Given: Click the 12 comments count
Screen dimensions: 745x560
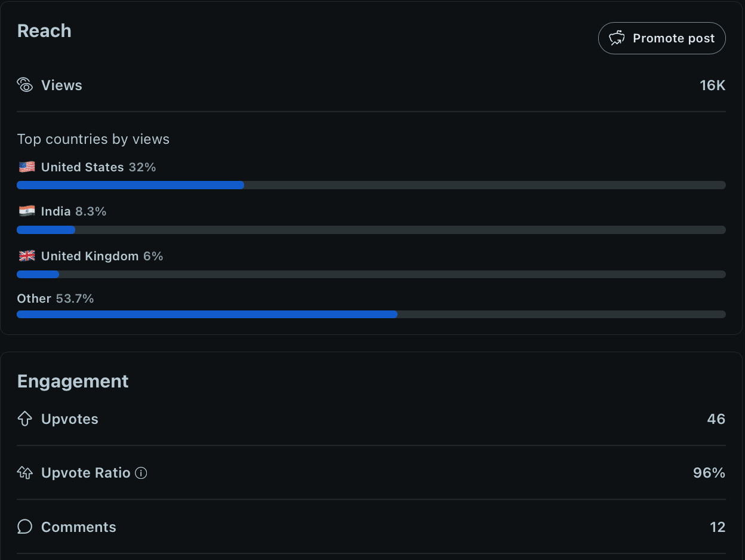Looking at the screenshot, I should pyautogui.click(x=718, y=527).
